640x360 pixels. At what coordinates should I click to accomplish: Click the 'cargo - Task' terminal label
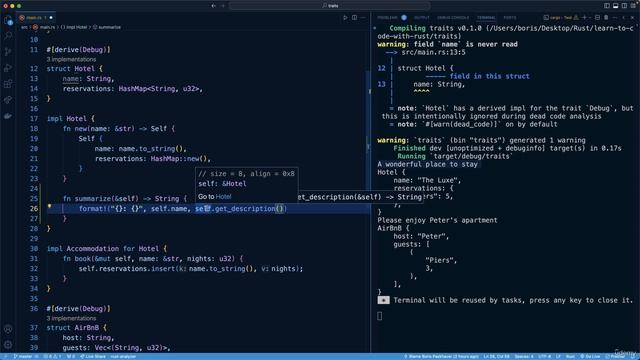561,18
